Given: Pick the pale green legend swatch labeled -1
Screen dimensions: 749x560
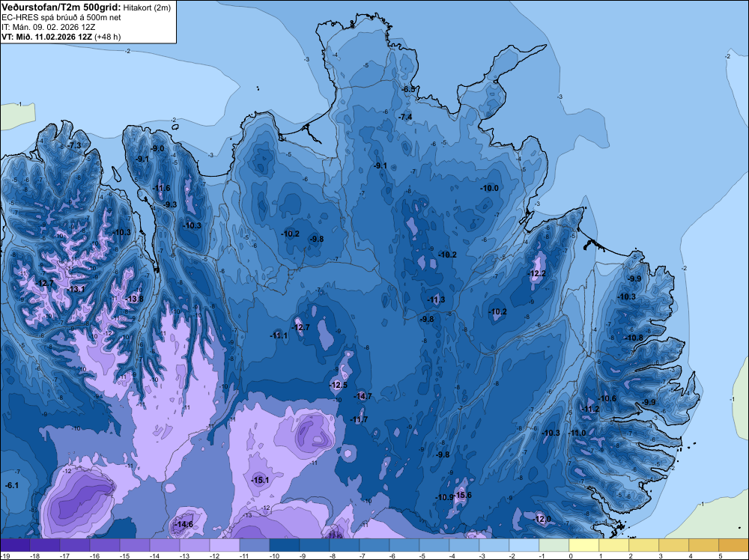Looking at the screenshot, I should click(554, 545).
